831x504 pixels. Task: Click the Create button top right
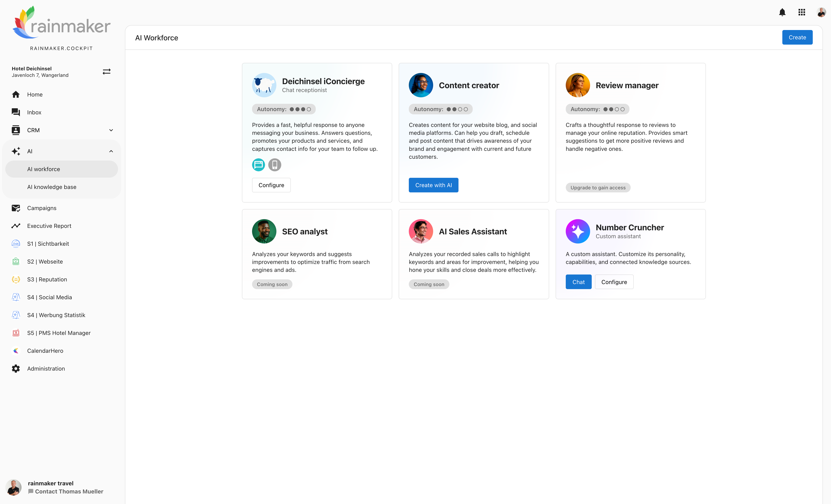point(797,37)
